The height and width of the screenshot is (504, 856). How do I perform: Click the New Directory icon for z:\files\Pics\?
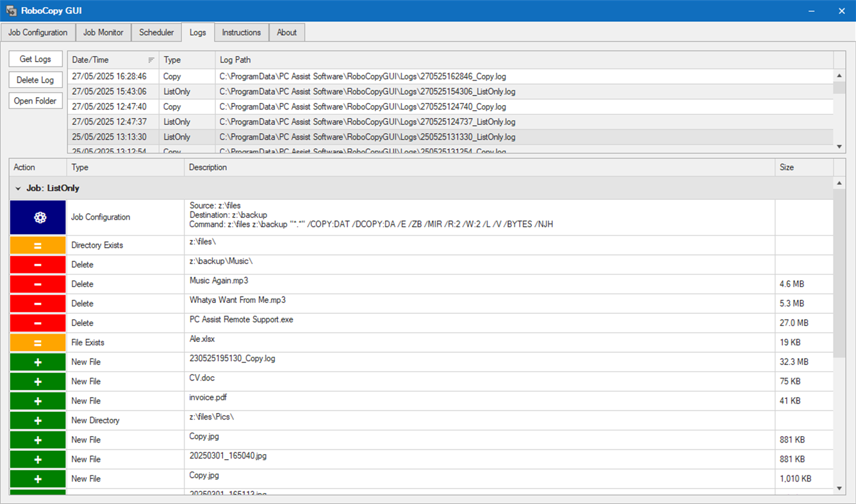tap(37, 420)
